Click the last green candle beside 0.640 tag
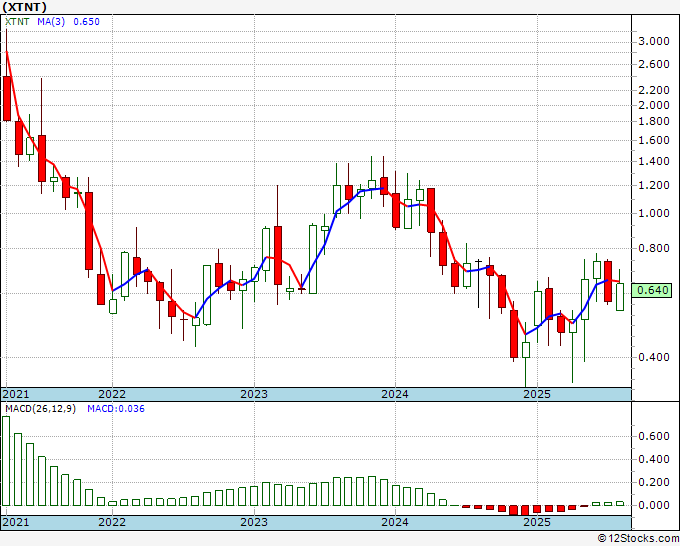680x546 pixels. point(620,297)
